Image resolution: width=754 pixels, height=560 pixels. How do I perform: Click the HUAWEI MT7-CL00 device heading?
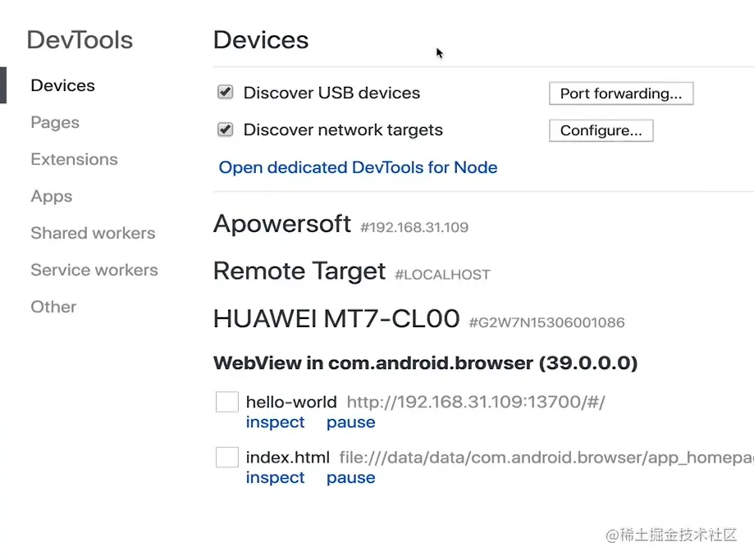336,319
